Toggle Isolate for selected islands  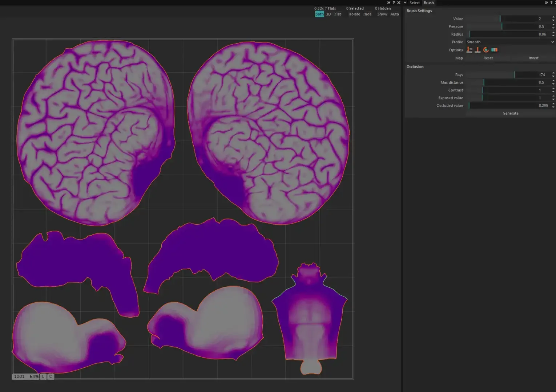pyautogui.click(x=354, y=14)
